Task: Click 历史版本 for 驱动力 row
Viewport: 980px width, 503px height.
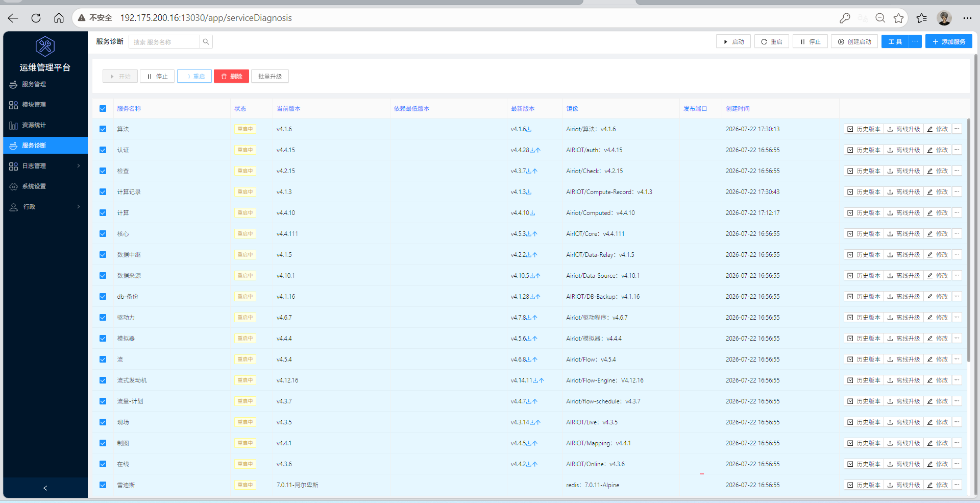Action: click(864, 318)
